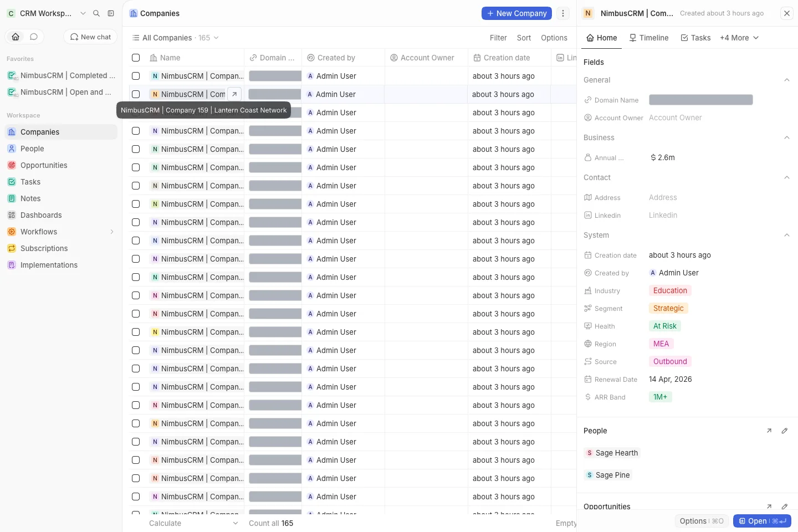Open the NimbusCRM Completed favorite
The image size is (798, 532).
tap(61, 75)
